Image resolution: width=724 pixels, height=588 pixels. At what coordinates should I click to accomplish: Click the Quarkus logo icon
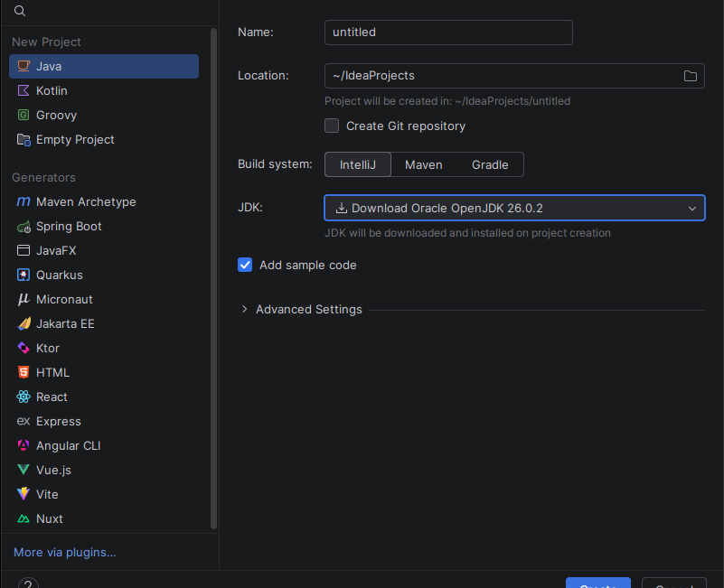24,275
